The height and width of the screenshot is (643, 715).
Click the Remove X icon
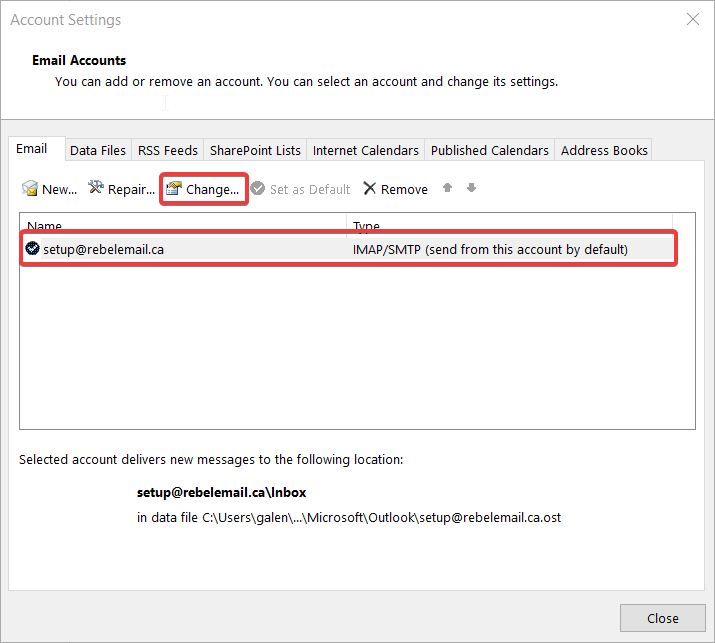369,188
